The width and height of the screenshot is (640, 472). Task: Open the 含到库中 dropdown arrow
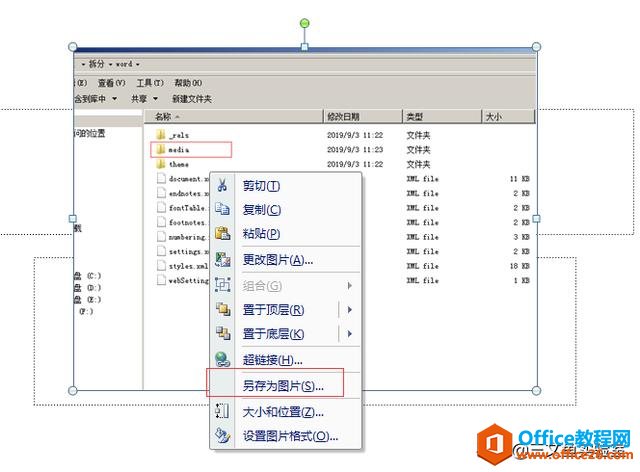coord(115,99)
